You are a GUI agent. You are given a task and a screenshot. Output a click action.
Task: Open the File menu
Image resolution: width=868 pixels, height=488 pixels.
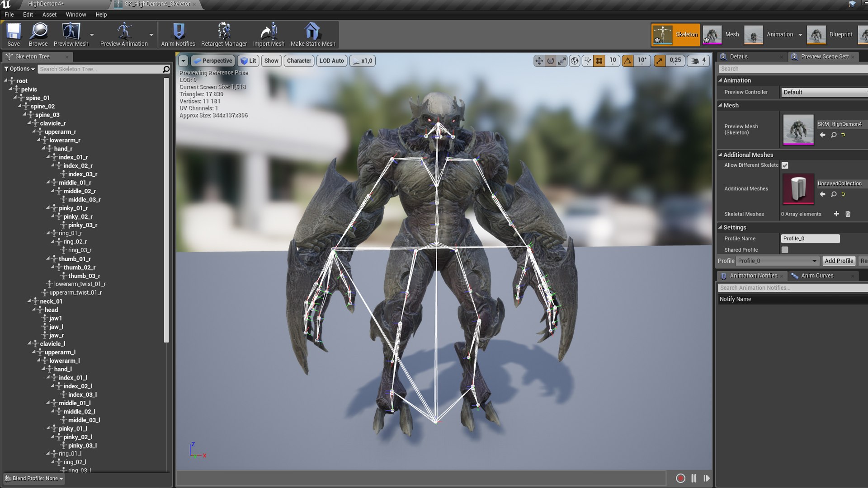[9, 14]
